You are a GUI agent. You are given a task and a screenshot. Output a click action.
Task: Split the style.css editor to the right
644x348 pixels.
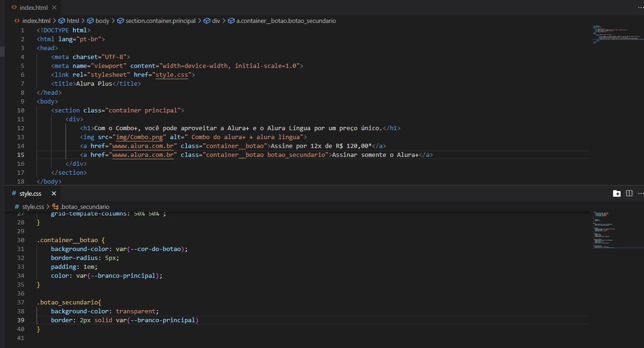click(x=629, y=193)
